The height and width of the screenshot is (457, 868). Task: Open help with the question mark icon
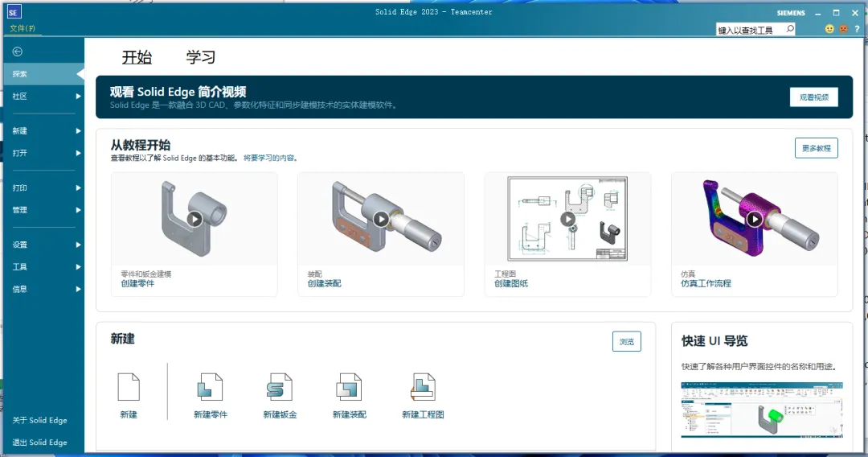(857, 29)
